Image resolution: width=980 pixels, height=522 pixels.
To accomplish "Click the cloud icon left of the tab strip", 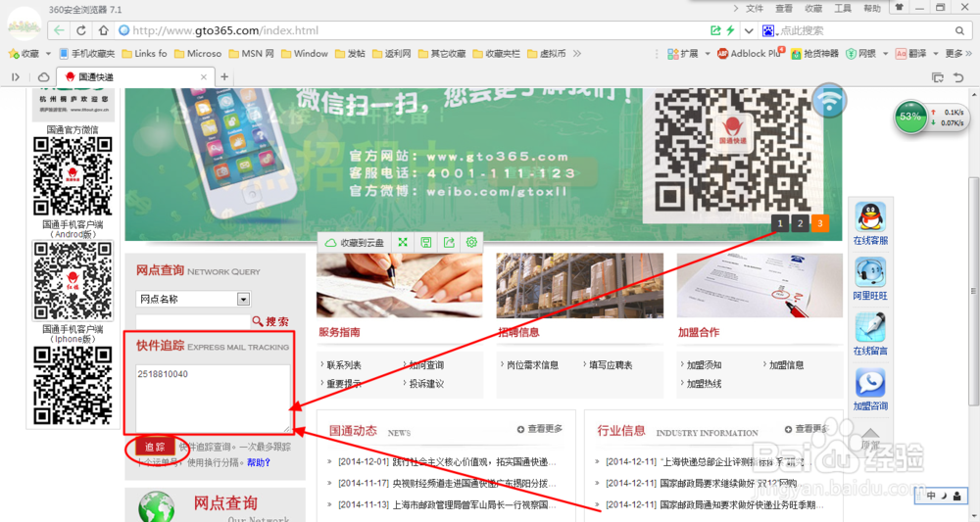I will (44, 76).
